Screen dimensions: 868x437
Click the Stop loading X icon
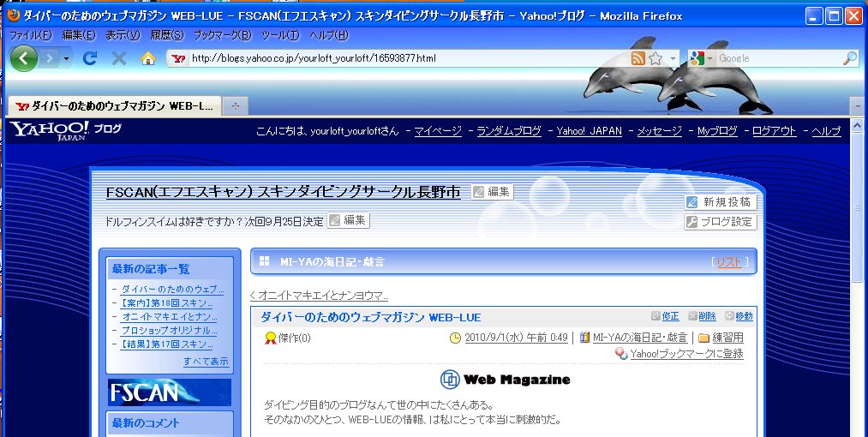[x=119, y=58]
